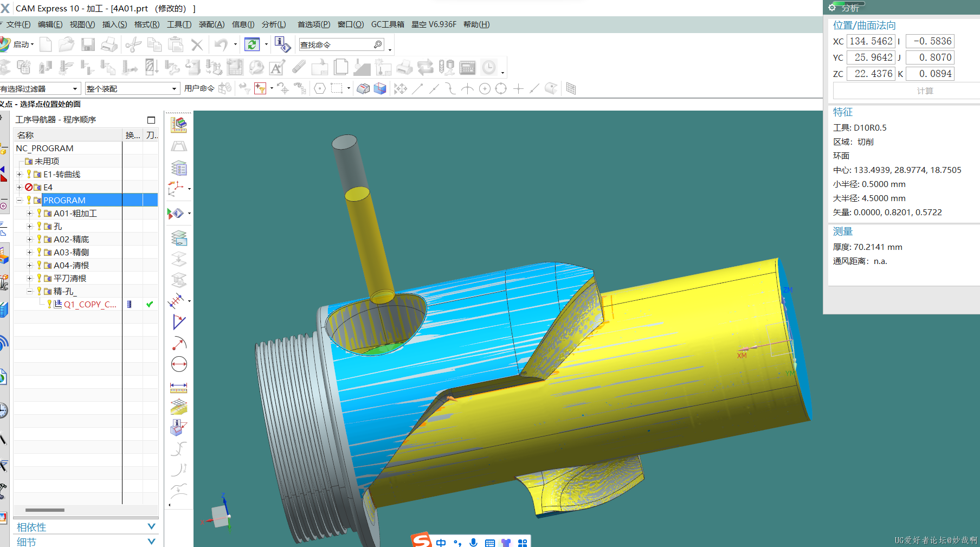Click the search magnifier in command finder

click(x=378, y=44)
